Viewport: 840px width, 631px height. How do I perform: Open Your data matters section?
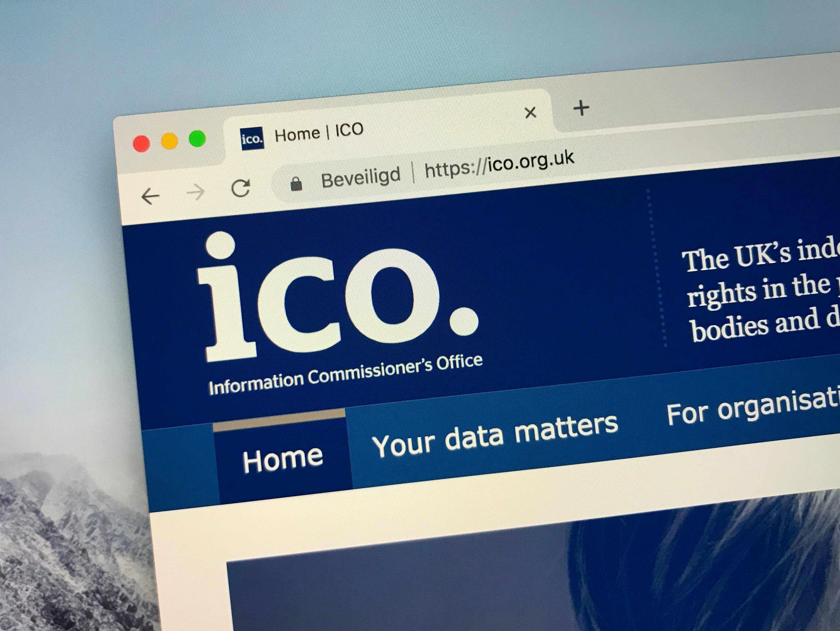pyautogui.click(x=495, y=435)
